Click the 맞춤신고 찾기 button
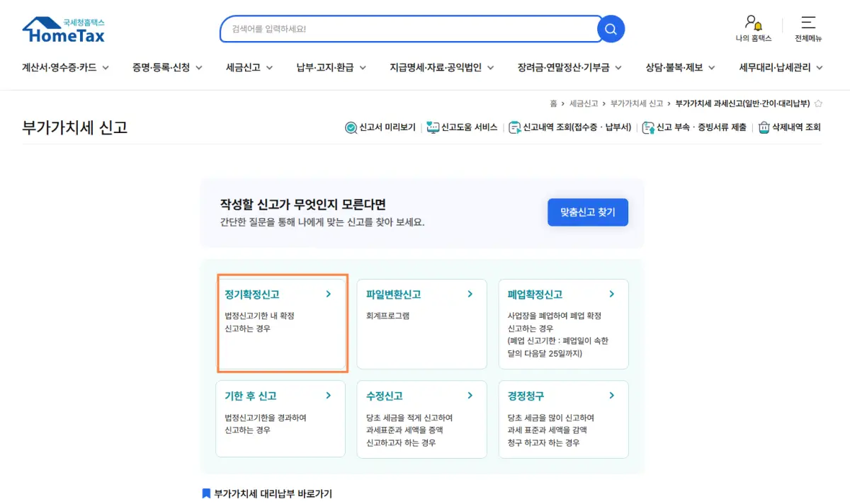This screenshot has width=850, height=504. pos(587,212)
